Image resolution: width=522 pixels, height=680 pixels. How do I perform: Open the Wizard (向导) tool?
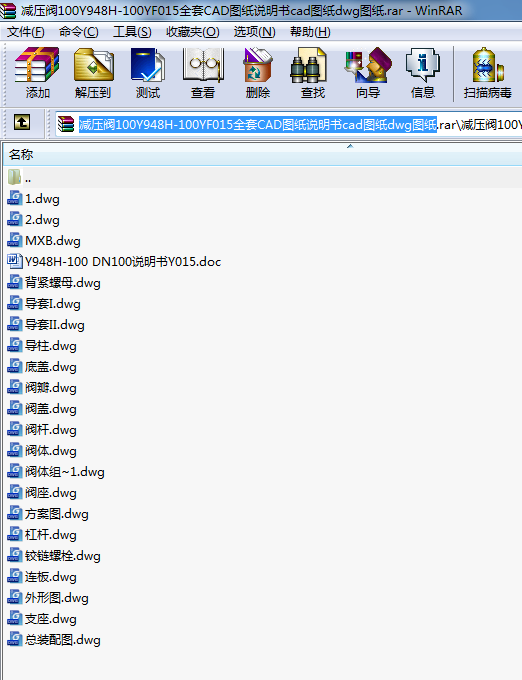click(368, 65)
